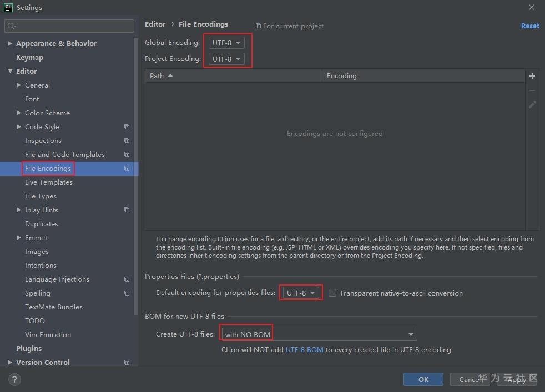545x392 pixels.
Task: Select TODO settings entry
Action: (35, 321)
